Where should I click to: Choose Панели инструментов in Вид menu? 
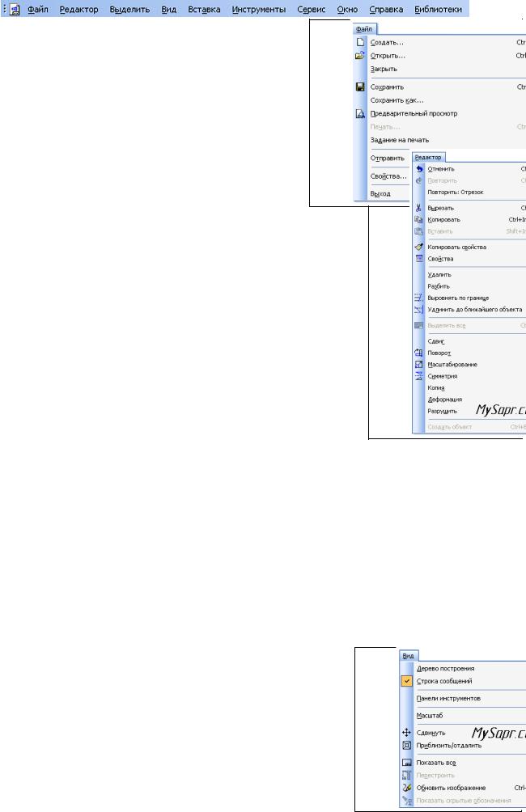coord(449,699)
